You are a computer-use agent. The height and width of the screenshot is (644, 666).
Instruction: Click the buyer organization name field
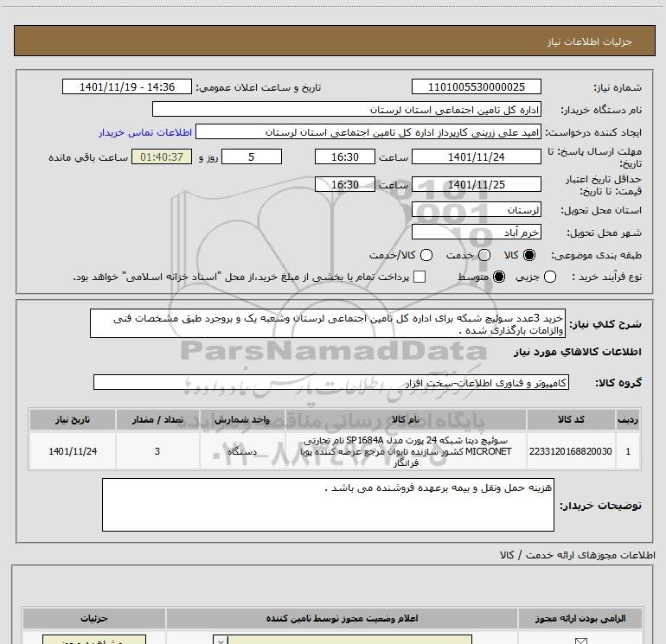[x=347, y=110]
